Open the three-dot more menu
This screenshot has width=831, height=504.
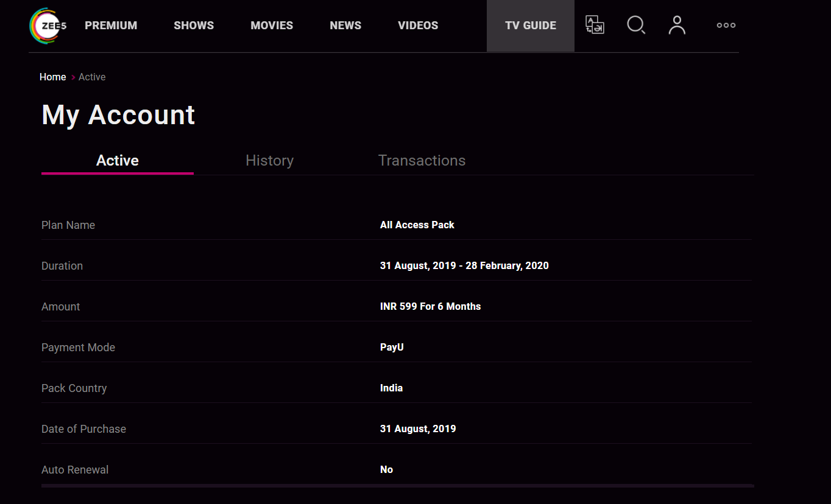[x=726, y=26]
